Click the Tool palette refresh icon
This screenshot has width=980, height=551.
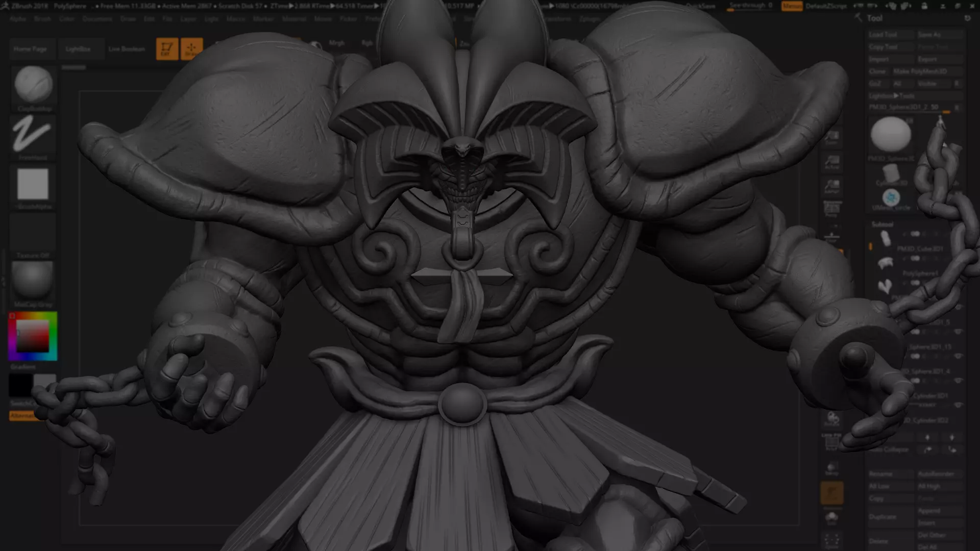click(967, 18)
